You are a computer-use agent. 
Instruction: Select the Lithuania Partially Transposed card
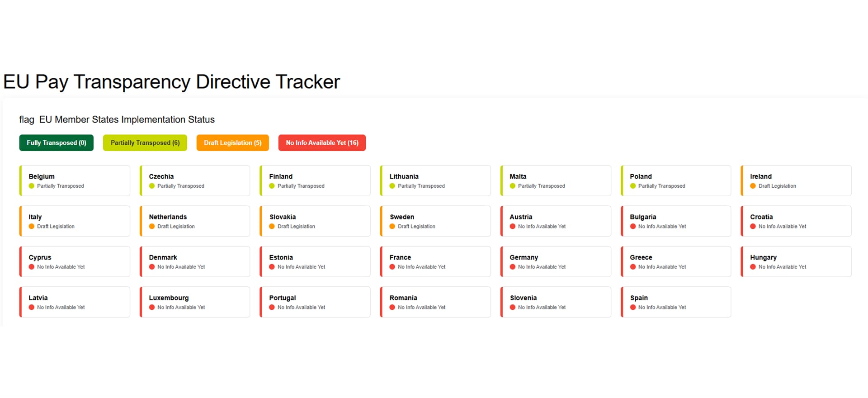(x=435, y=180)
